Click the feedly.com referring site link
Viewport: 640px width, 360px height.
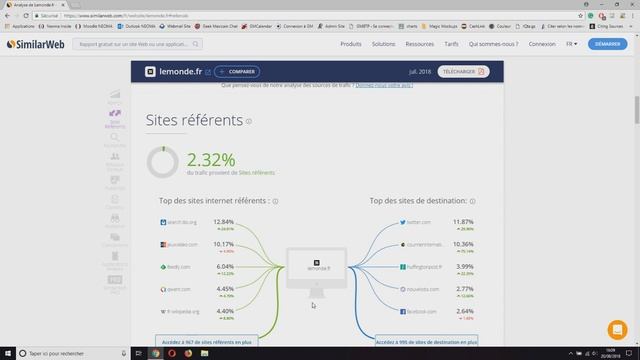179,267
